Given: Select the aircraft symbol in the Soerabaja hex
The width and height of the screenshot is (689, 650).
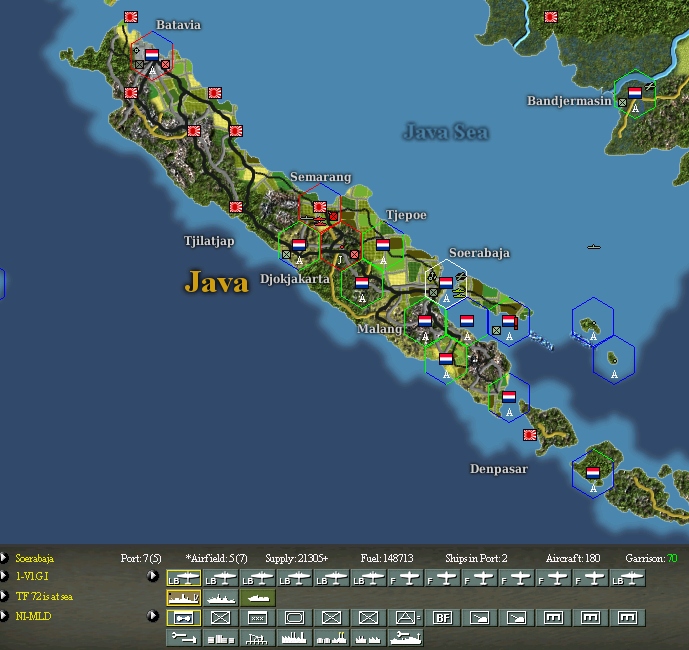Looking at the screenshot, I should tap(460, 276).
